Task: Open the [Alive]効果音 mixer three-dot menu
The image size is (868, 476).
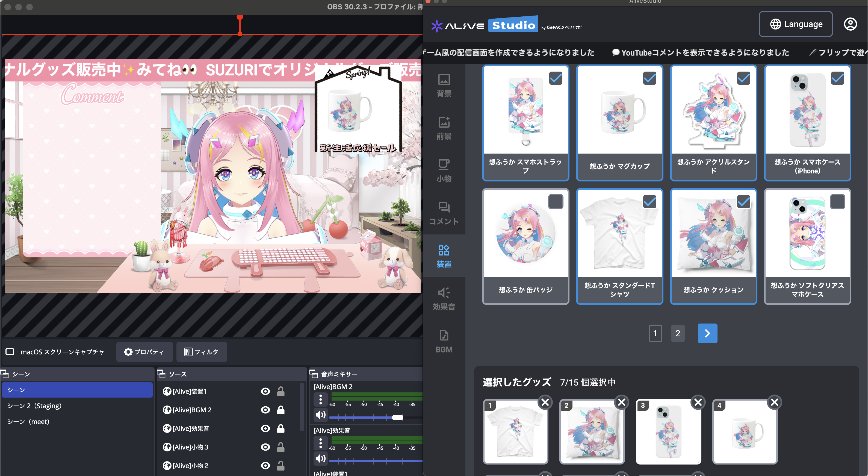Action: tap(320, 443)
